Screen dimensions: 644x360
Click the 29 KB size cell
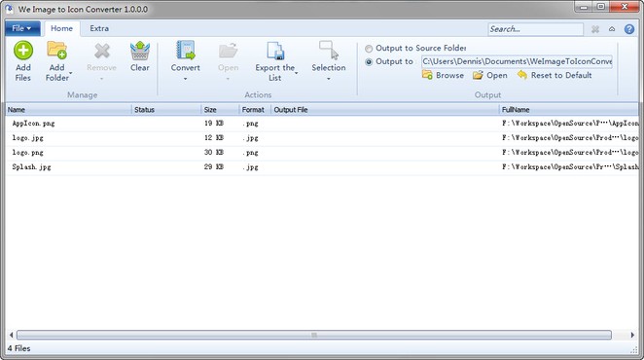click(x=214, y=167)
